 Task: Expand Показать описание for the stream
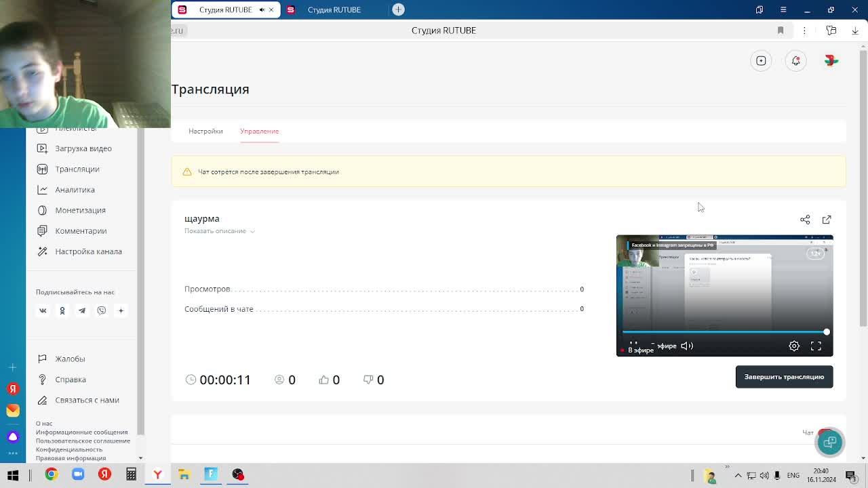219,231
